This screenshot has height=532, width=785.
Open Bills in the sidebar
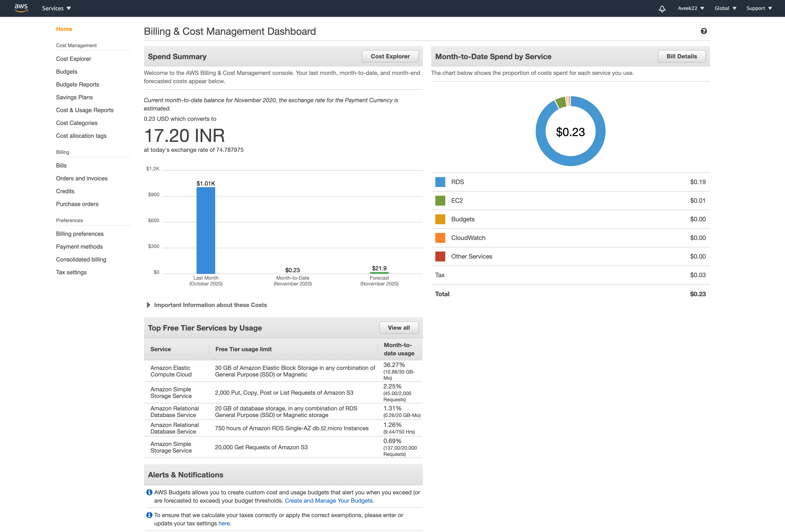(61, 165)
